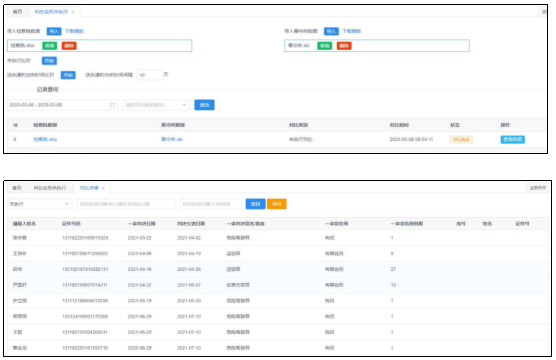
Task: Click 开始 button for 未执行比对
Action: pyautogui.click(x=49, y=61)
